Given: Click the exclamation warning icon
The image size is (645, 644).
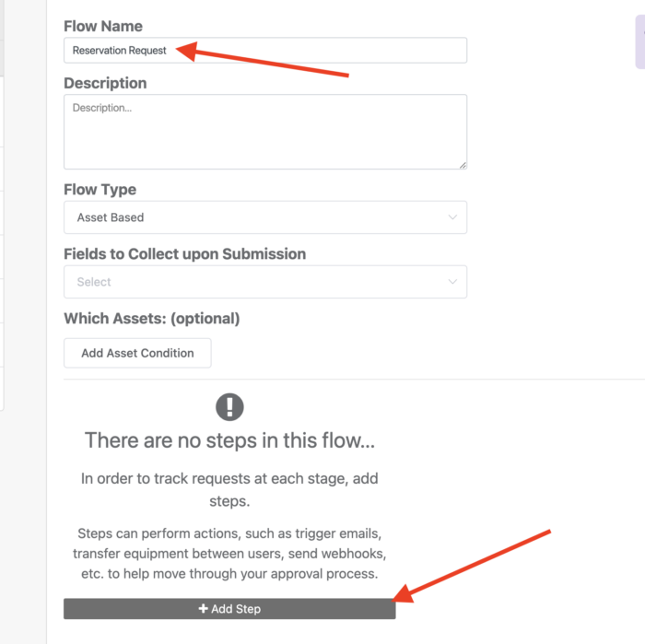Looking at the screenshot, I should click(229, 407).
